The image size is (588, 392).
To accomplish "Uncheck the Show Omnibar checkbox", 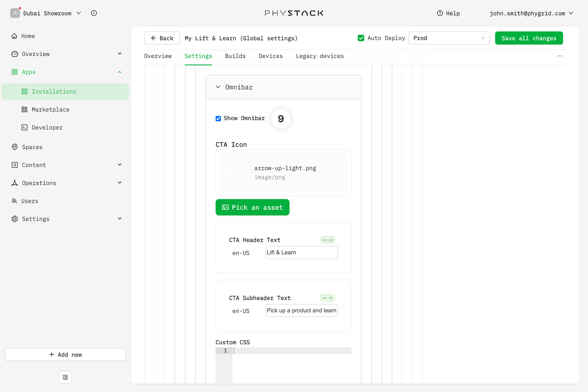I will point(218,118).
